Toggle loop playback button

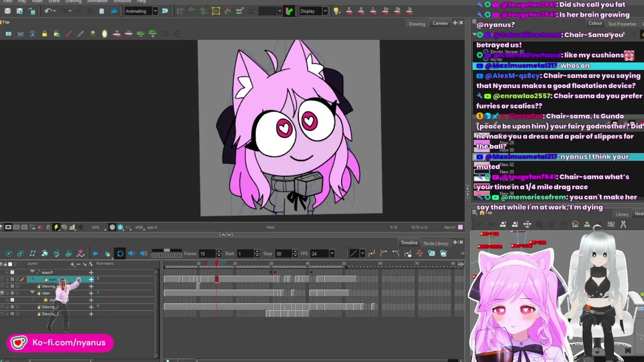coord(120,253)
